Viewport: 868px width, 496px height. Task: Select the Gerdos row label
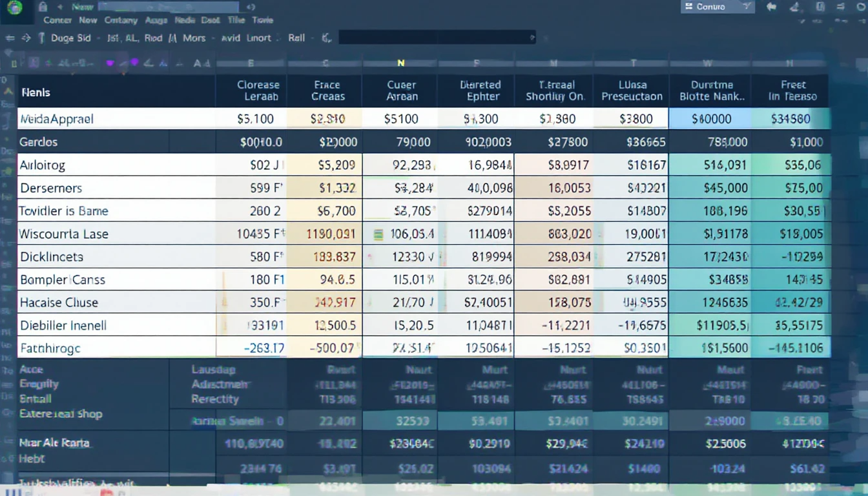[x=39, y=142]
